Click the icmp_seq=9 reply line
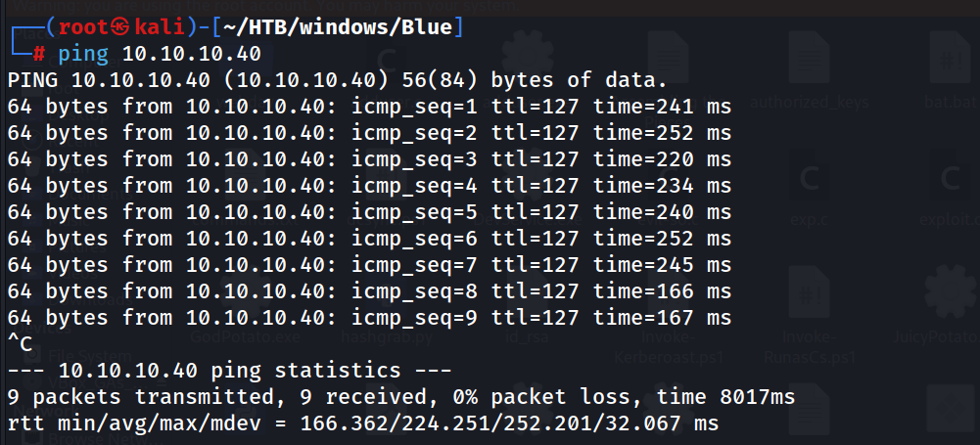Screen dimensions: 980x445 coord(369,318)
